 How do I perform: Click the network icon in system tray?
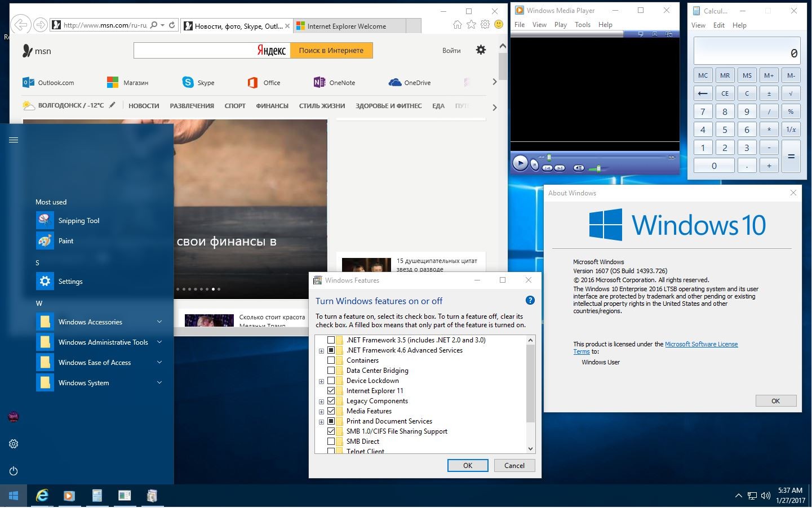pyautogui.click(x=752, y=496)
